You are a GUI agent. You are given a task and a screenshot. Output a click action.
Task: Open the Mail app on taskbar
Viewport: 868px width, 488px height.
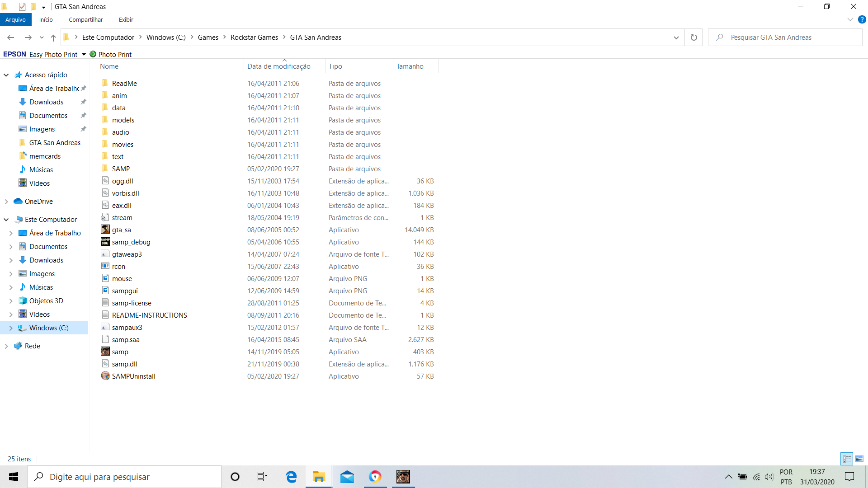[347, 477]
